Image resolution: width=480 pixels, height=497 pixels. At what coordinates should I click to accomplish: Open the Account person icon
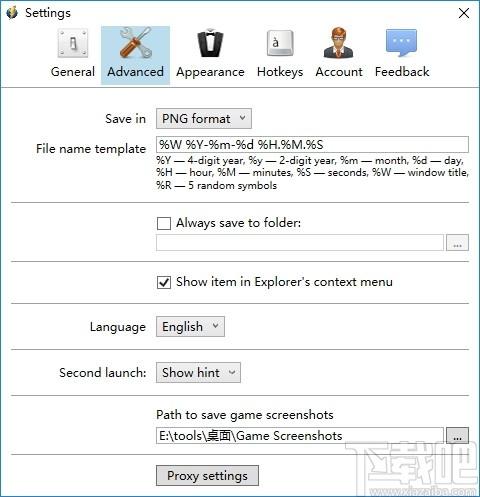pyautogui.click(x=339, y=43)
